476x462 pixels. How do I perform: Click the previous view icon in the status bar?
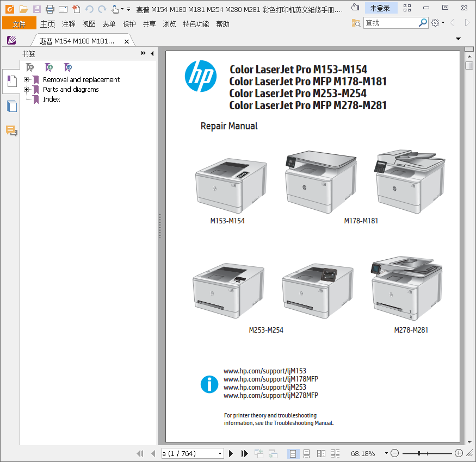point(259,453)
